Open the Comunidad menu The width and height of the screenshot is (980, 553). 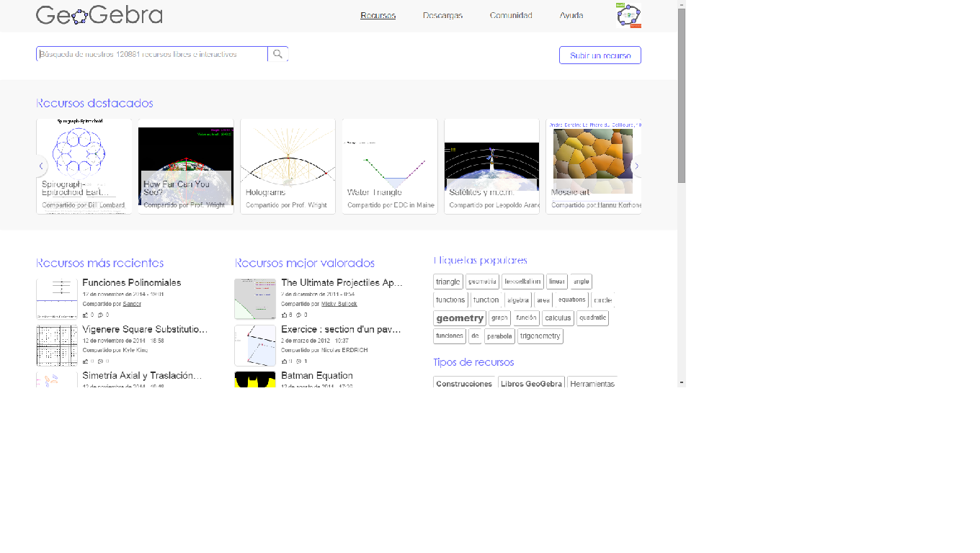coord(511,15)
